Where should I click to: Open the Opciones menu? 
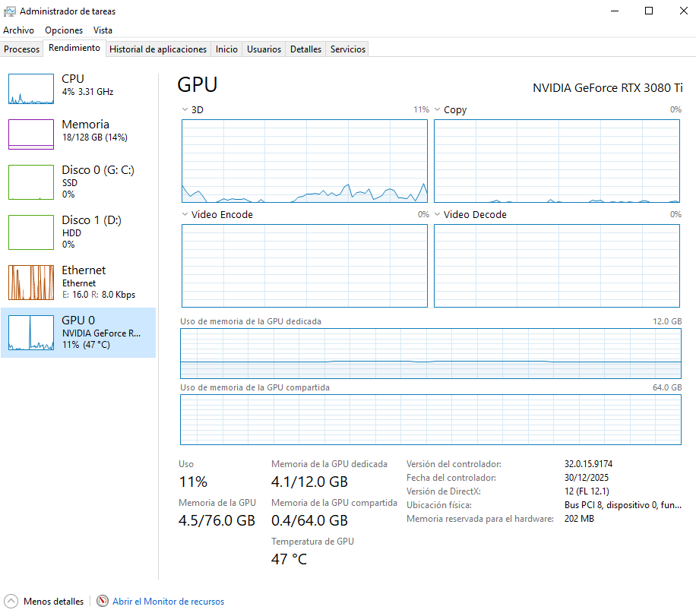coord(64,30)
